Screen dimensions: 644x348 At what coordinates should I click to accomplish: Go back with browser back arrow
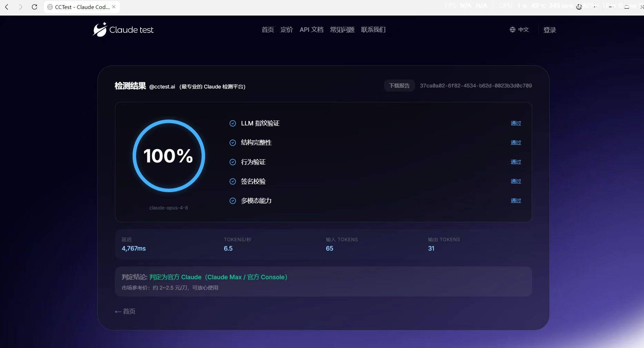tap(7, 7)
